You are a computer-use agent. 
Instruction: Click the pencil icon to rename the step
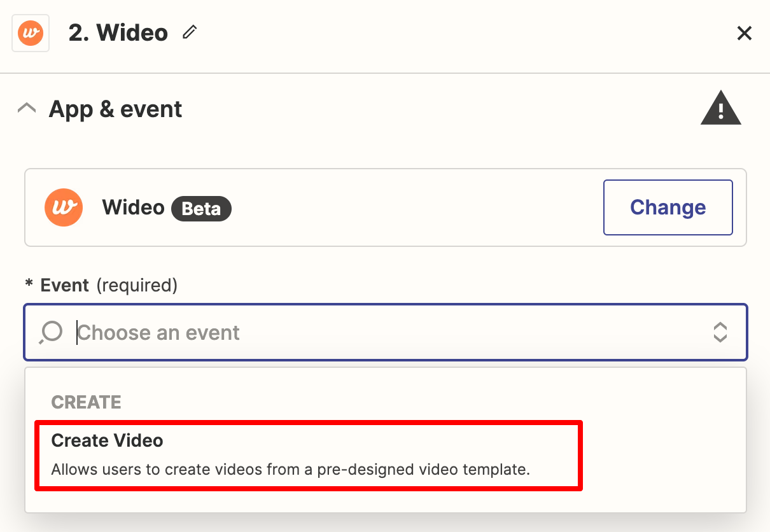[190, 32]
